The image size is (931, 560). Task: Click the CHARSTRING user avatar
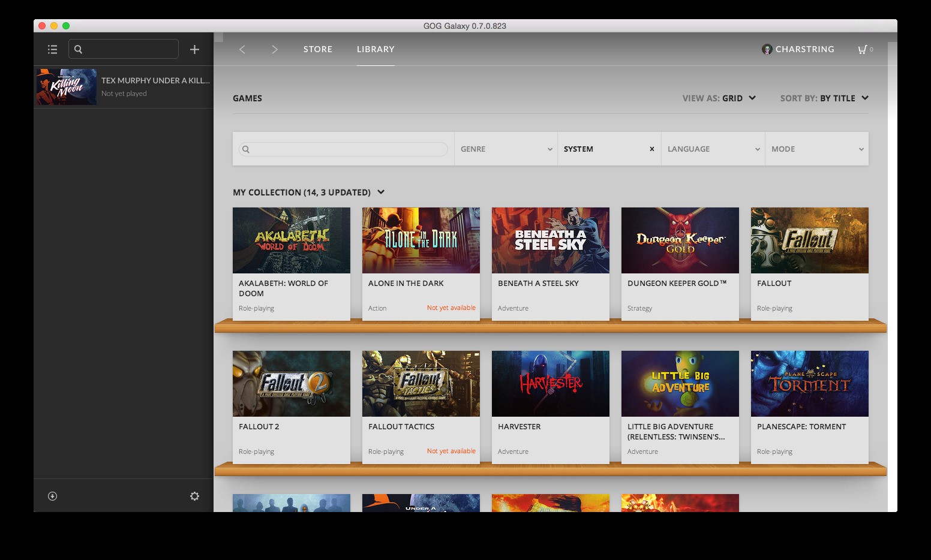tap(767, 49)
